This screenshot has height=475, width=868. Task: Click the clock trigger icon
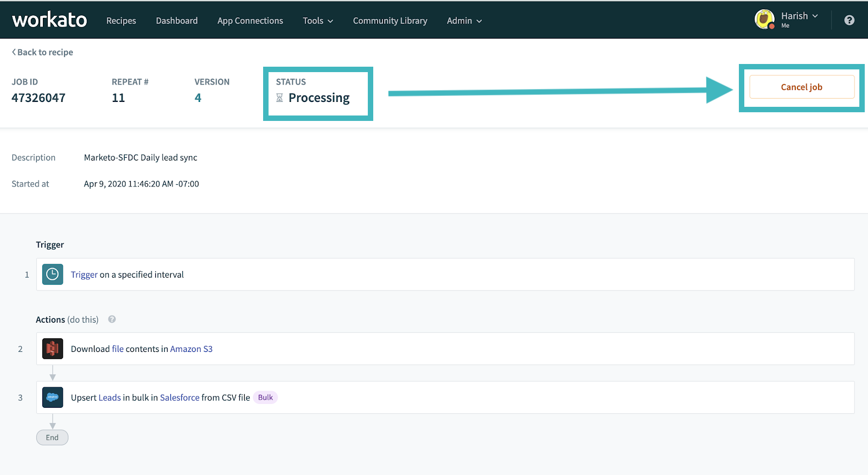click(x=53, y=274)
